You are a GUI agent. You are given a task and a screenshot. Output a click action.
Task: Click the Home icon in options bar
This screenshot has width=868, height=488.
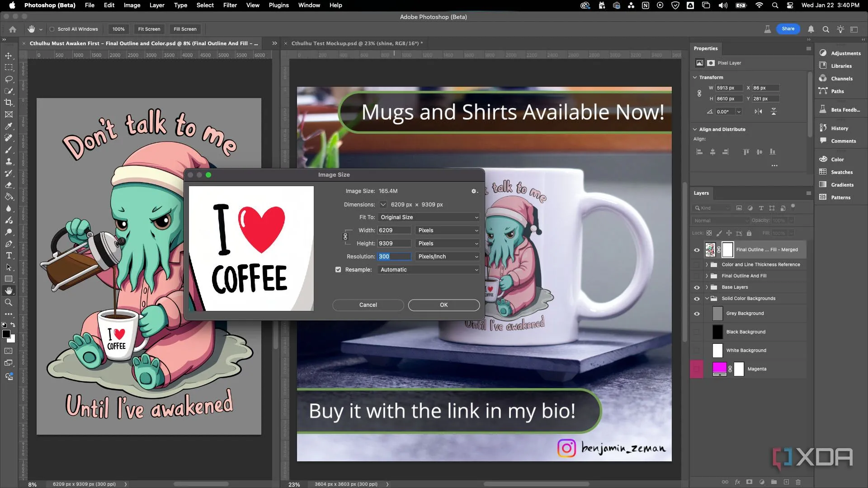(x=13, y=29)
